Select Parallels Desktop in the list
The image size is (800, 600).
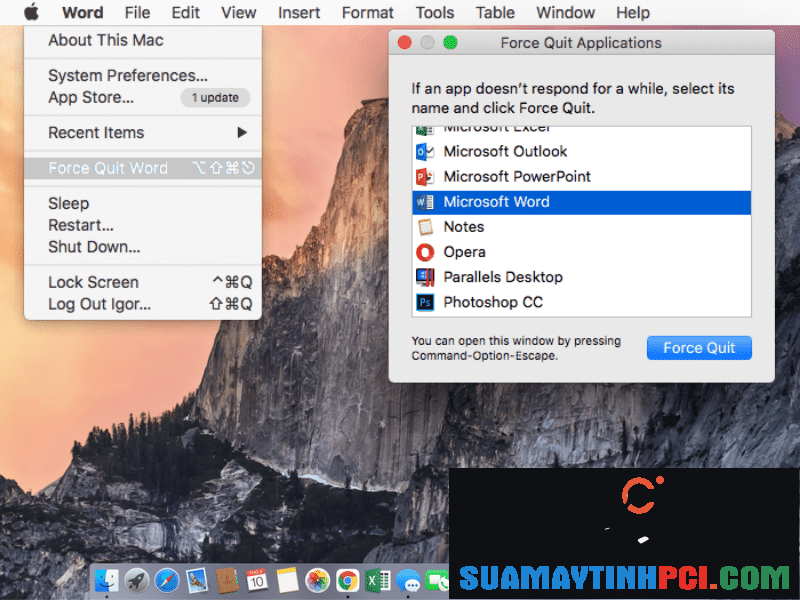[x=582, y=277]
